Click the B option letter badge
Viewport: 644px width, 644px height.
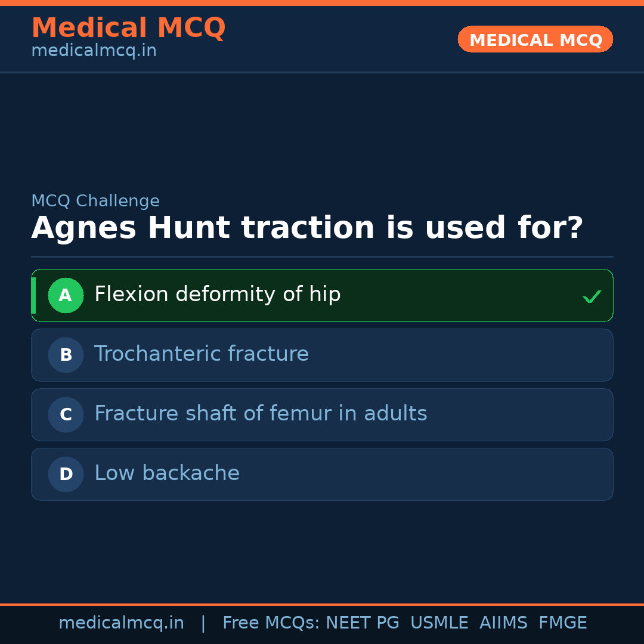coord(66,355)
